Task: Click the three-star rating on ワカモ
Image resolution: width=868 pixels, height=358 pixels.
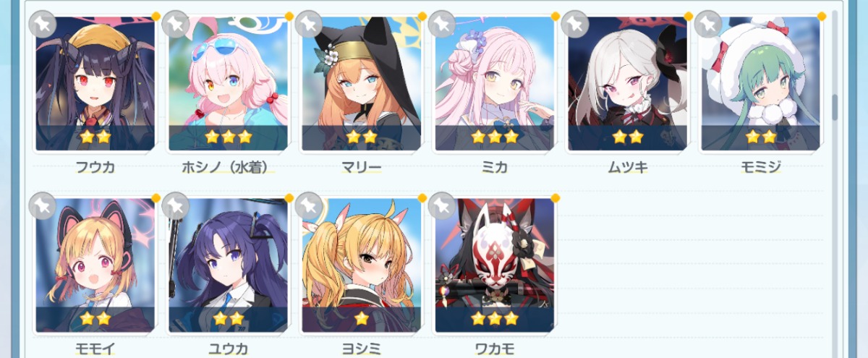Action: point(495,318)
